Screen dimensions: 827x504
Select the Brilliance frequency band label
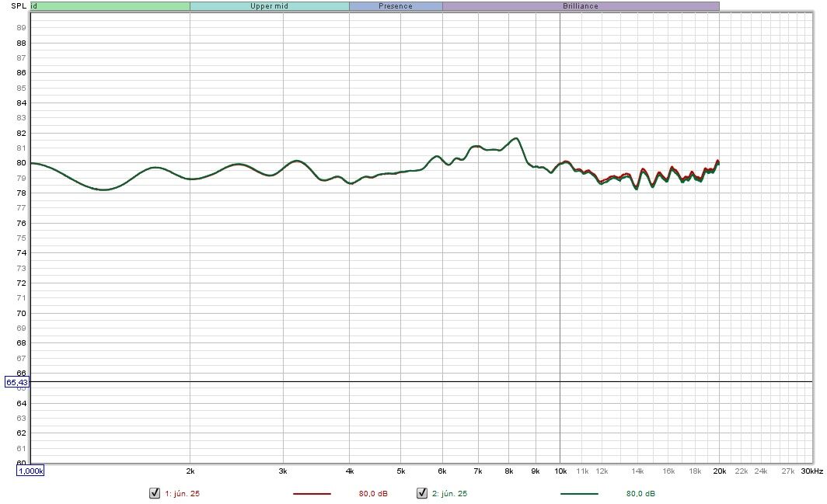(x=581, y=6)
